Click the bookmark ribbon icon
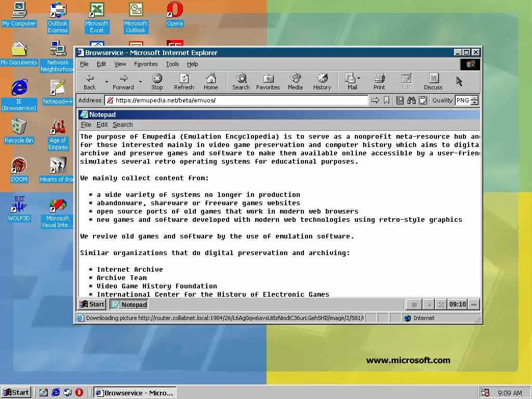The height and width of the screenshot is (399, 532). [387, 100]
